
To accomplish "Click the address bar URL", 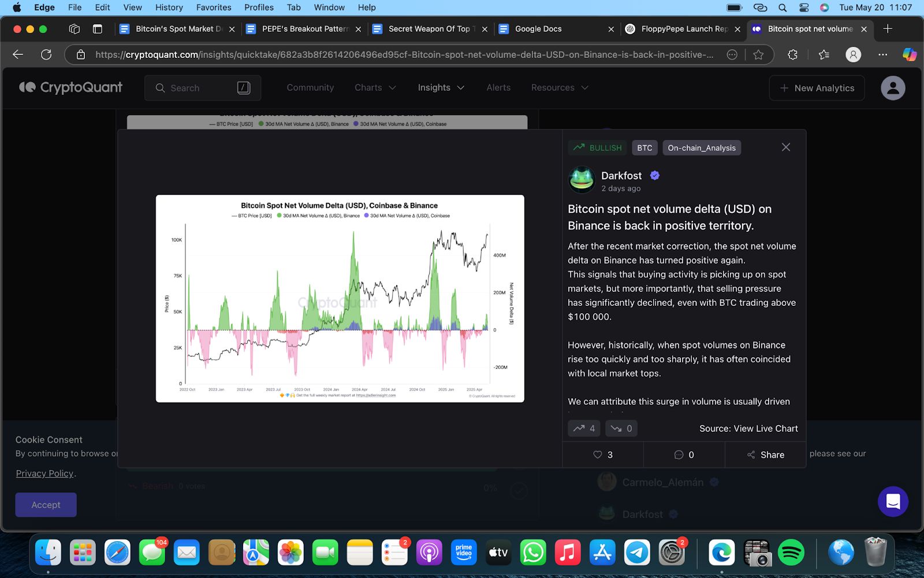I will click(x=404, y=54).
